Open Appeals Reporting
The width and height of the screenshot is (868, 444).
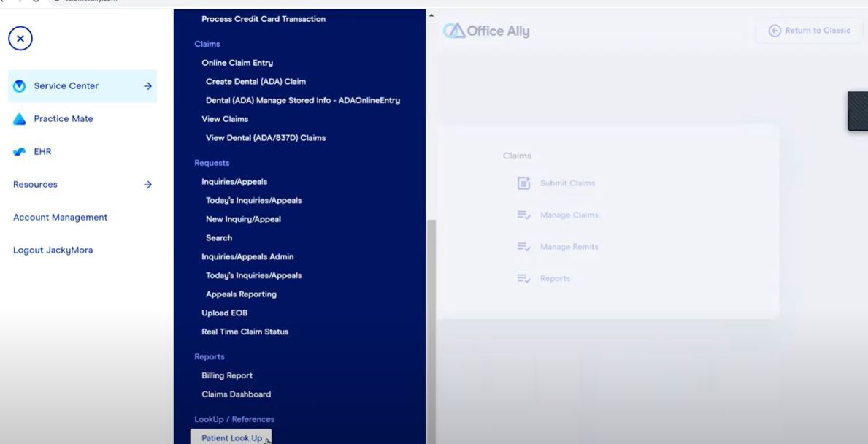242,294
